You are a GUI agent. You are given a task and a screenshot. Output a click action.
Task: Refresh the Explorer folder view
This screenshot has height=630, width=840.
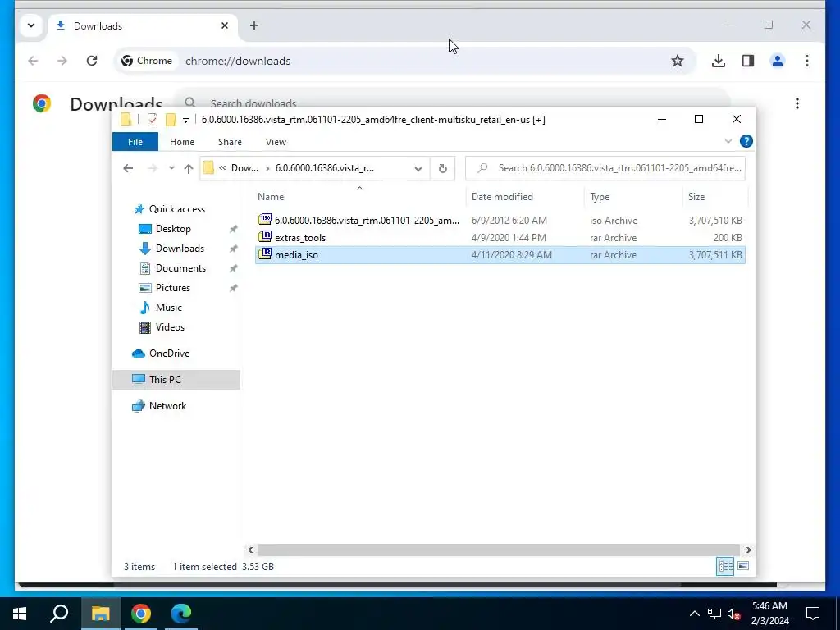[442, 168]
